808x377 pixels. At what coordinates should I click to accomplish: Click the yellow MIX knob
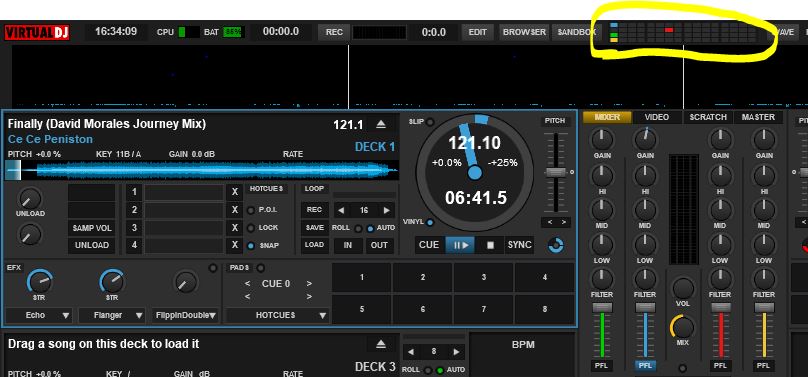(683, 328)
